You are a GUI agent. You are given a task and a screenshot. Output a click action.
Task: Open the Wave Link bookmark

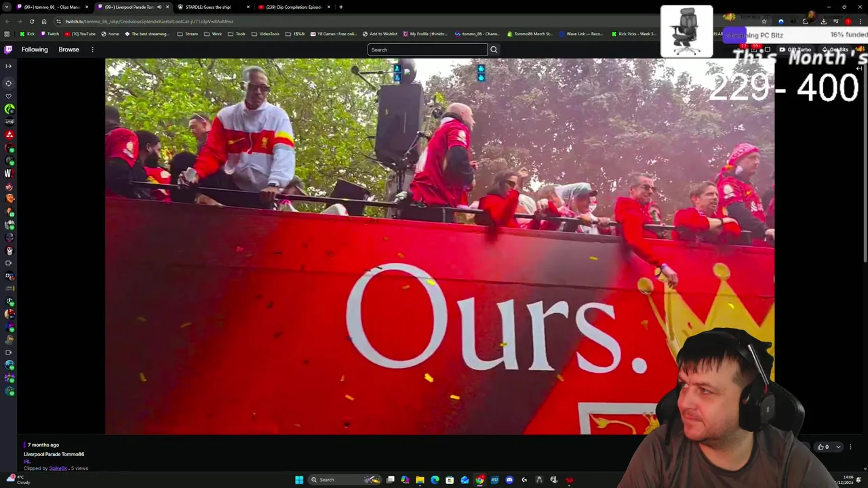tap(581, 34)
